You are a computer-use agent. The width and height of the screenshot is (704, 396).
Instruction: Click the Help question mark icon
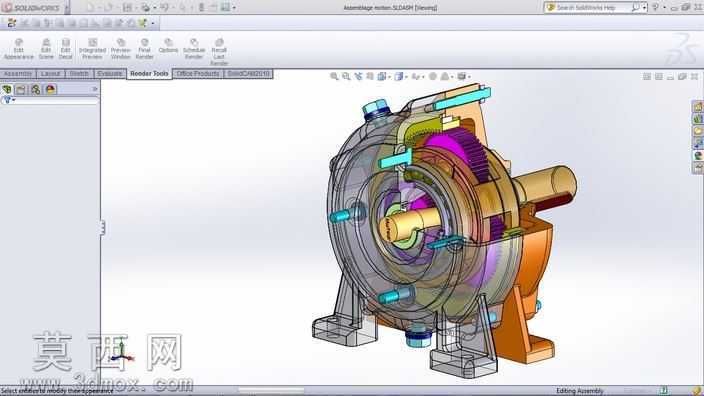click(655, 7)
